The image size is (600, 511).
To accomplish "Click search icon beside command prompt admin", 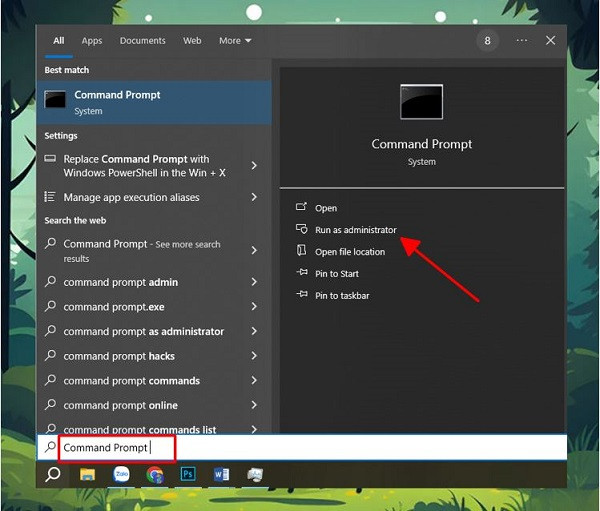I will pos(50,282).
